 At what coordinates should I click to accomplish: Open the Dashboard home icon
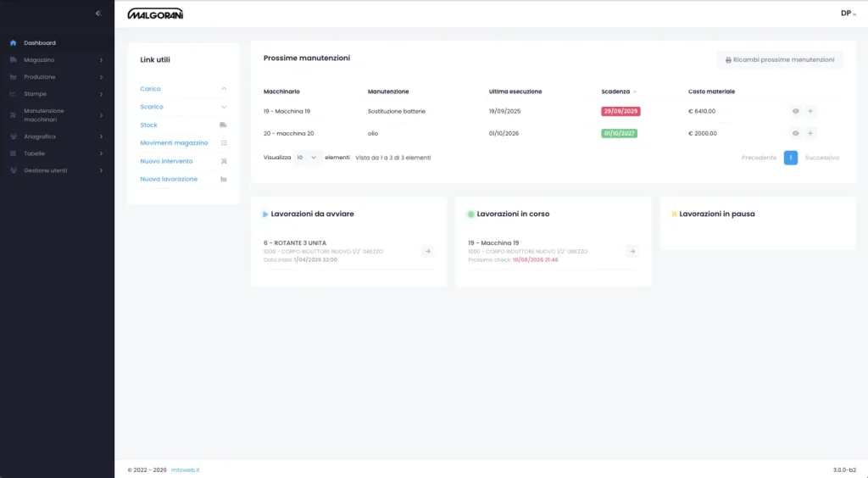point(14,42)
